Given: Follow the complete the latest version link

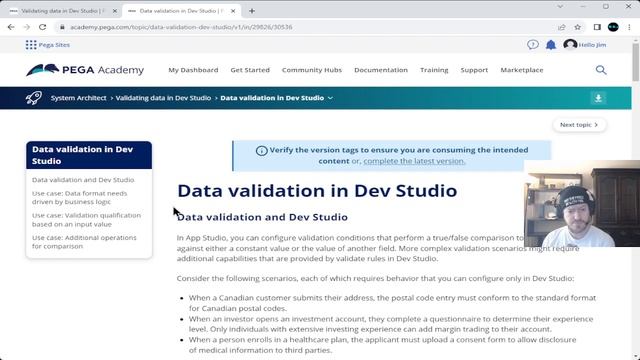Looking at the screenshot, I should click(414, 161).
